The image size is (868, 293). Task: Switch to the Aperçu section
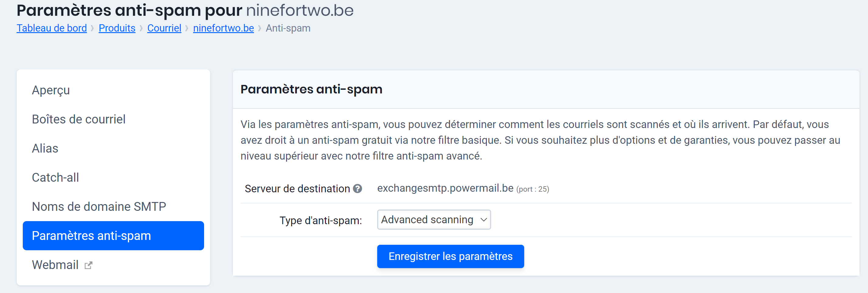point(50,90)
